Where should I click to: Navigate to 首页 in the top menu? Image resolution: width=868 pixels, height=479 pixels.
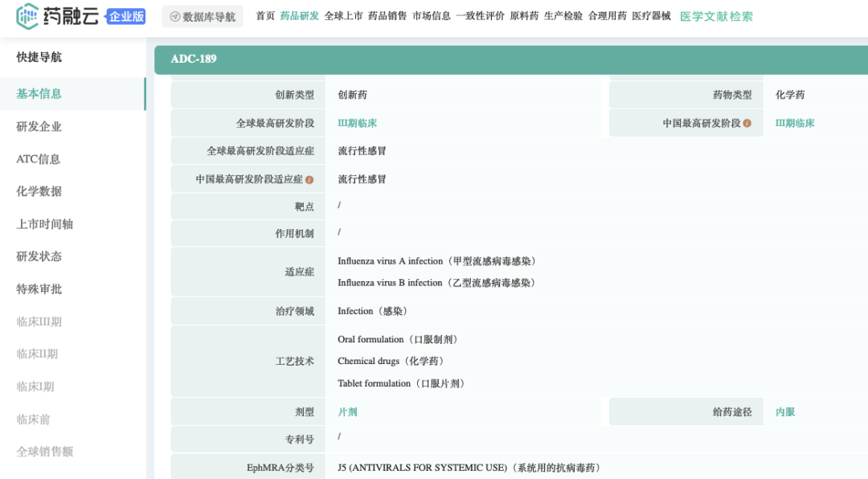tap(265, 15)
